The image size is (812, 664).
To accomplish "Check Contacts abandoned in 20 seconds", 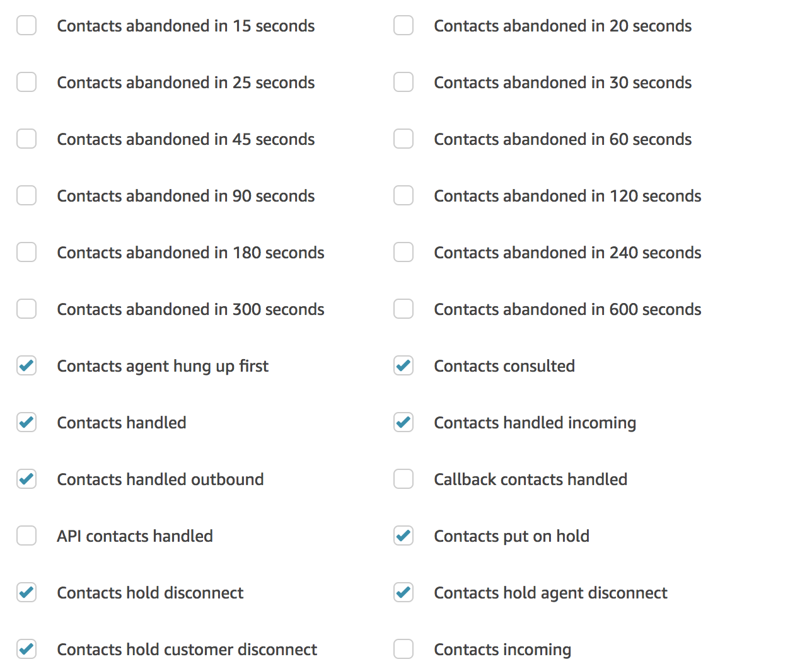I will click(x=403, y=26).
